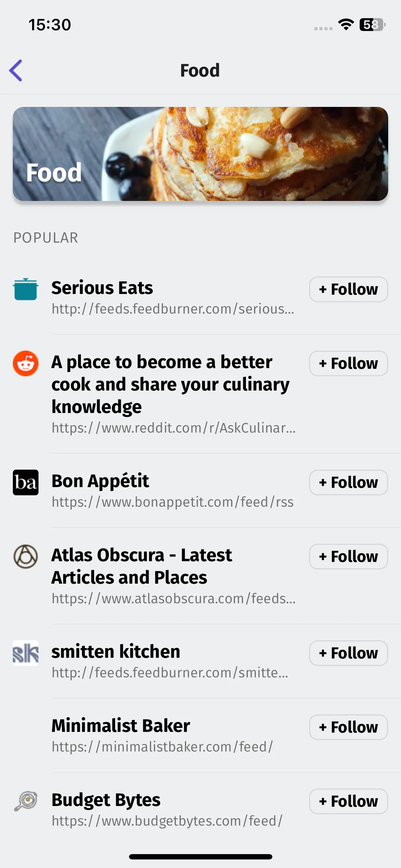
Task: Open the Bon Appétit feed URL
Action: pos(173,502)
